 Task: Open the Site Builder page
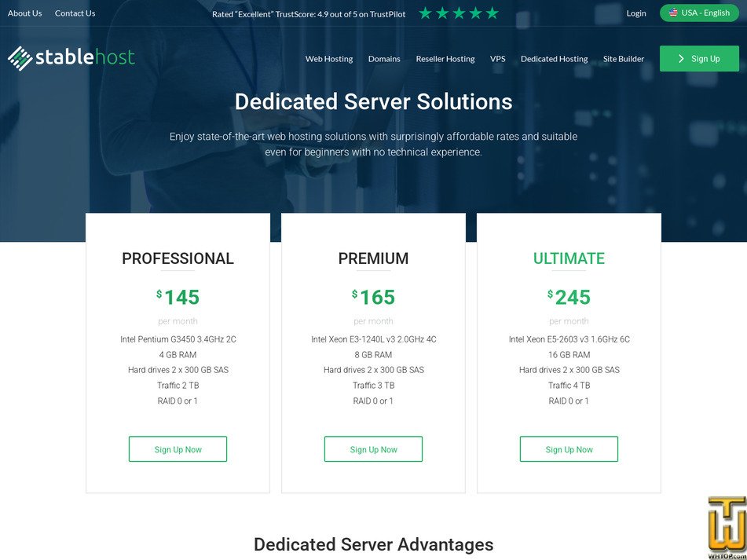623,59
